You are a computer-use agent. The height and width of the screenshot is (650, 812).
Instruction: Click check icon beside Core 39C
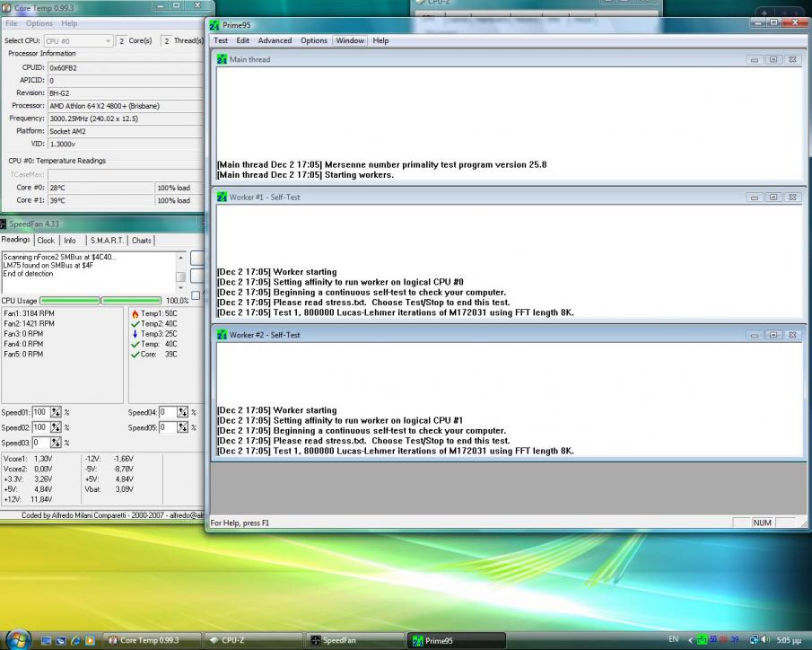point(135,355)
